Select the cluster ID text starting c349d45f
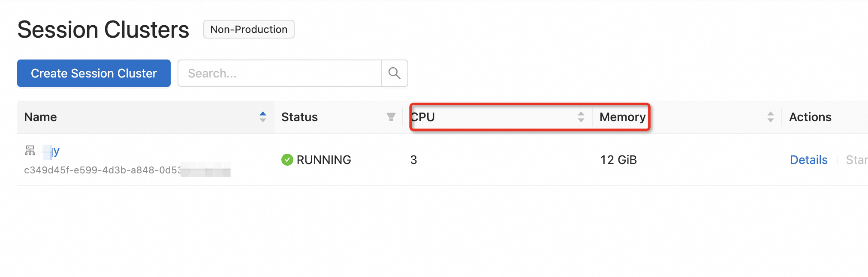The image size is (868, 277). click(103, 170)
